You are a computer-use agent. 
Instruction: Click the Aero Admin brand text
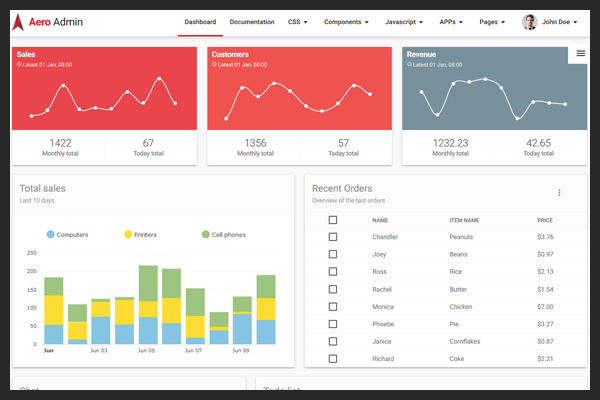coord(56,22)
